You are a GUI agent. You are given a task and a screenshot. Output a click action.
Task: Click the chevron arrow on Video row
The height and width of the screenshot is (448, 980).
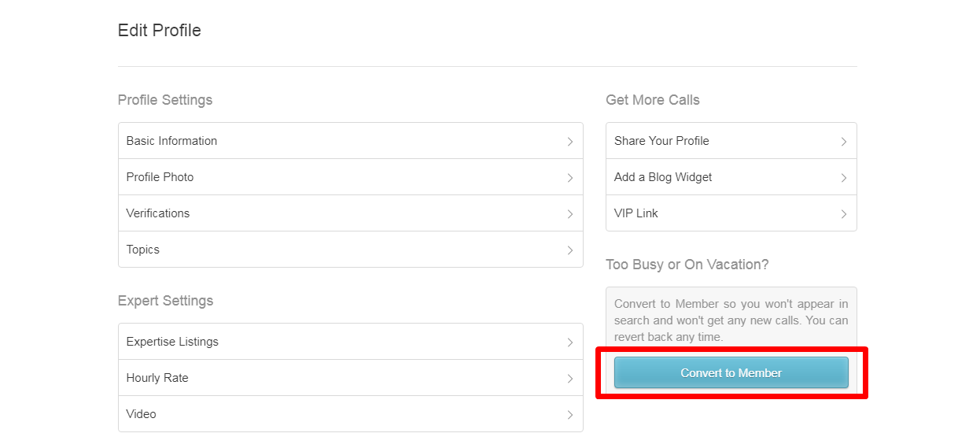point(570,415)
